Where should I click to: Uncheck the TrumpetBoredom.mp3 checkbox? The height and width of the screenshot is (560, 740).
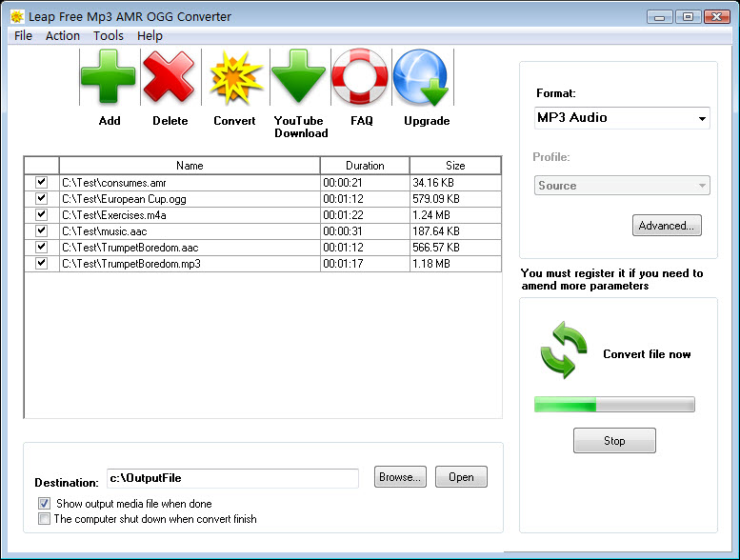42,263
